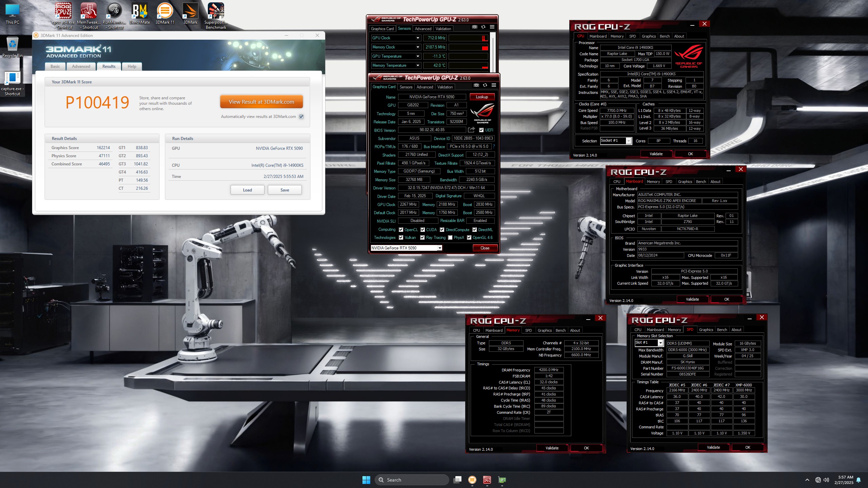Open Help tab in 3DMark 11
The width and height of the screenshot is (868, 488).
132,66
